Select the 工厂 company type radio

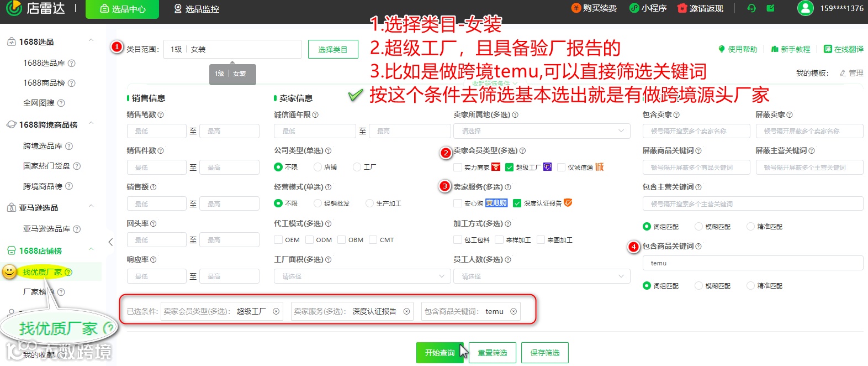coord(357,167)
